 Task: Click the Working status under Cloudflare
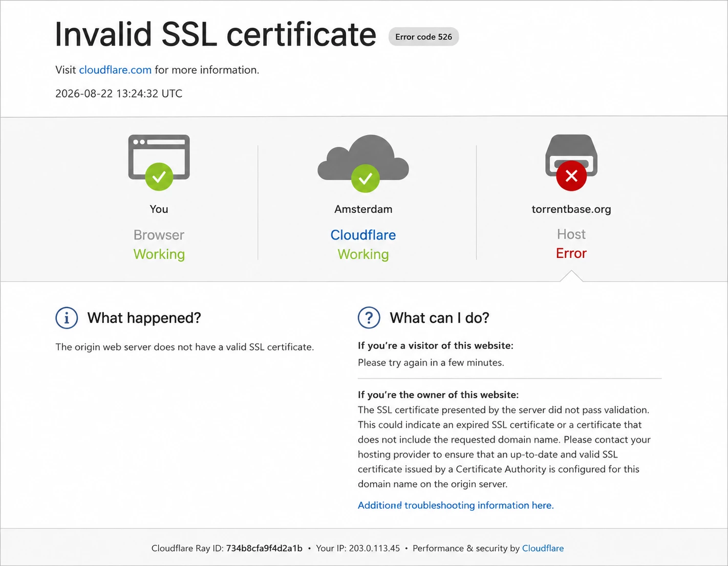coord(363,254)
